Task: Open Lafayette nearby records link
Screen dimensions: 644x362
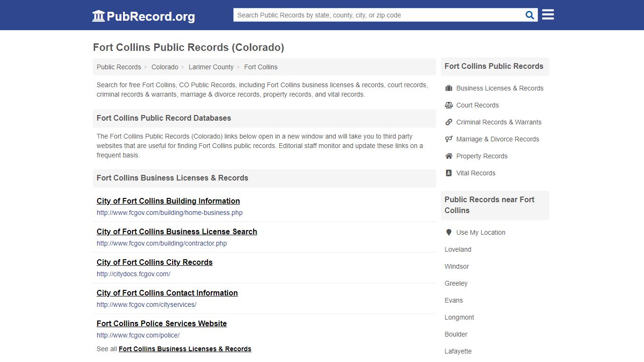Action: pos(458,351)
